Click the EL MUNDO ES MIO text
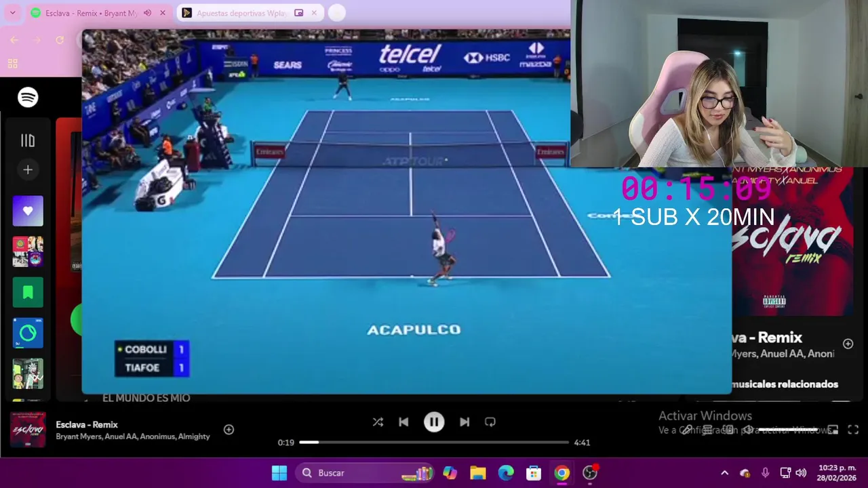 click(146, 398)
